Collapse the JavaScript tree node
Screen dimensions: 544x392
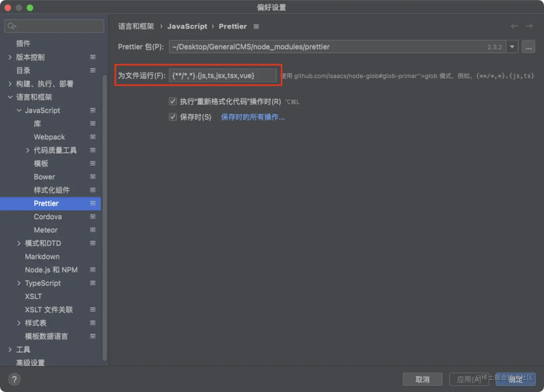[19, 110]
